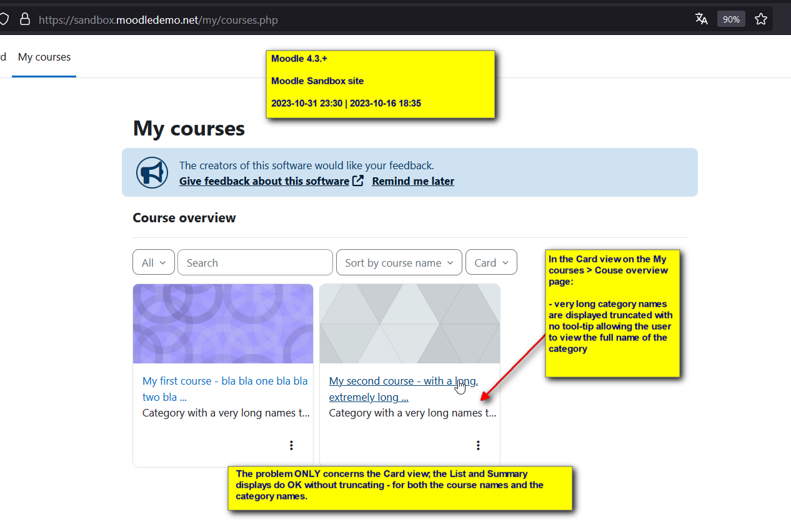The height and width of the screenshot is (532, 791).
Task: Click the browser translate page icon
Action: [701, 19]
